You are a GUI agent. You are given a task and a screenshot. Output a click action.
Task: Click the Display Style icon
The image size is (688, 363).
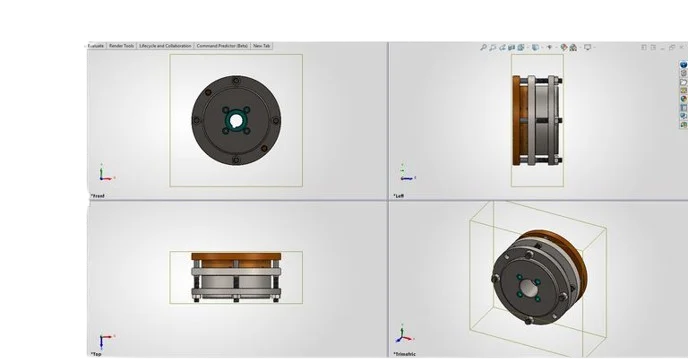click(x=535, y=47)
